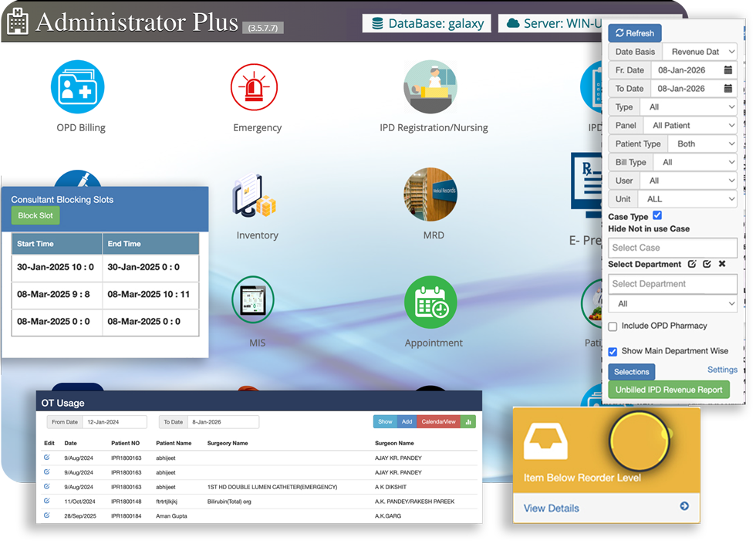
Task: Open the MIS reports module
Action: pos(257,301)
